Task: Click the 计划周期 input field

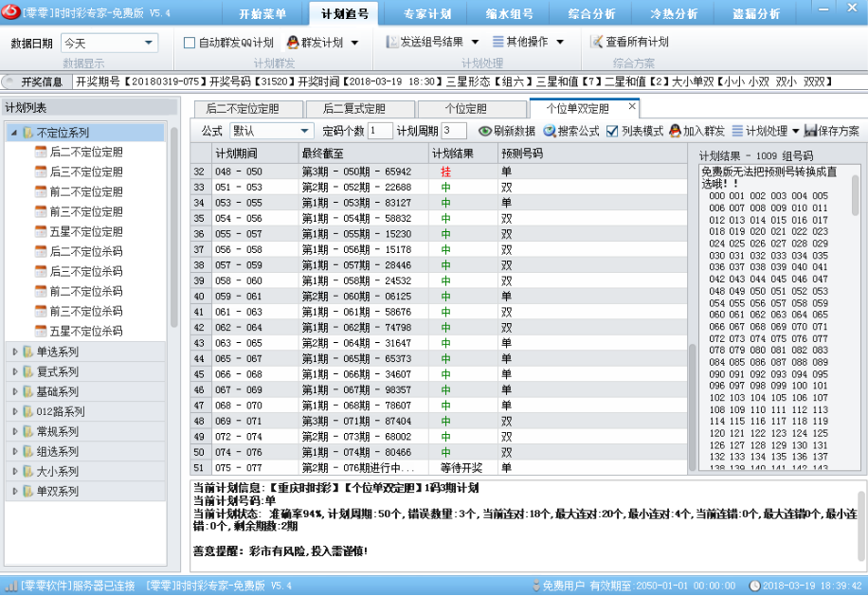Action: (454, 131)
